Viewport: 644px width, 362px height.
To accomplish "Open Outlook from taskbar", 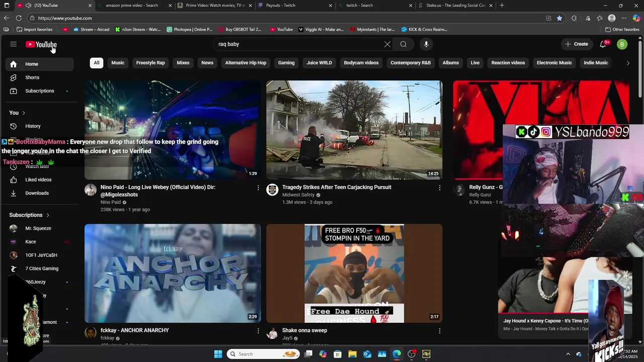I will pos(367,354).
